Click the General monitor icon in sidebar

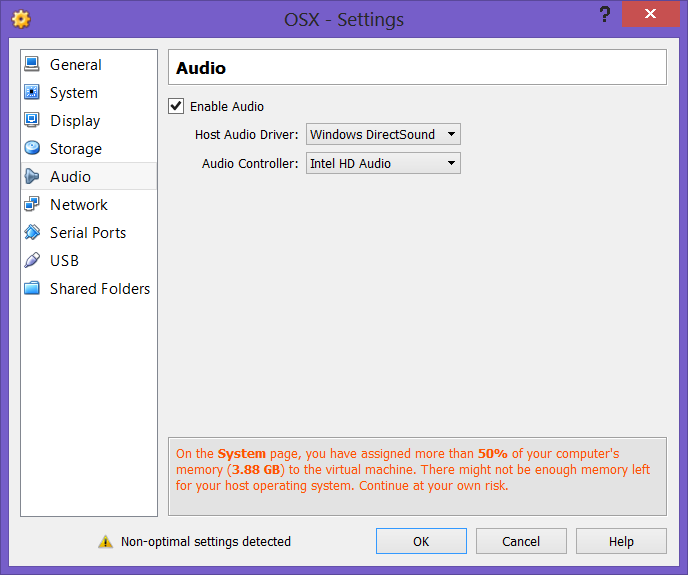point(32,64)
